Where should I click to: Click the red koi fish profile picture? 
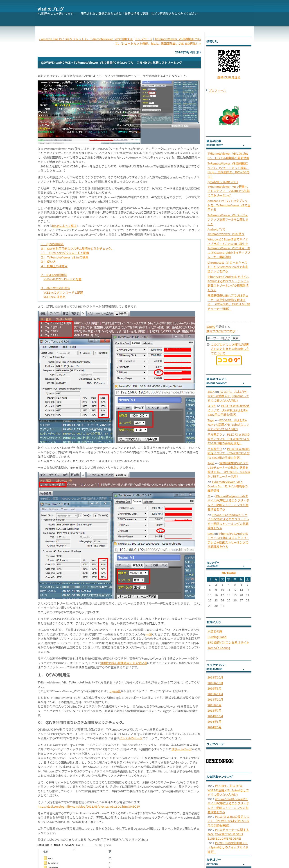(229, 116)
